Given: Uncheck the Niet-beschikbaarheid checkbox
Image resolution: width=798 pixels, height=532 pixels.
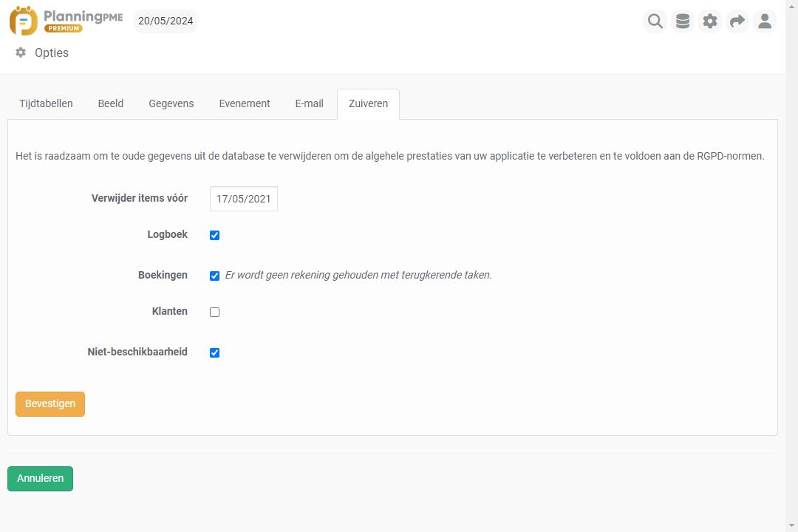Looking at the screenshot, I should pos(215,352).
